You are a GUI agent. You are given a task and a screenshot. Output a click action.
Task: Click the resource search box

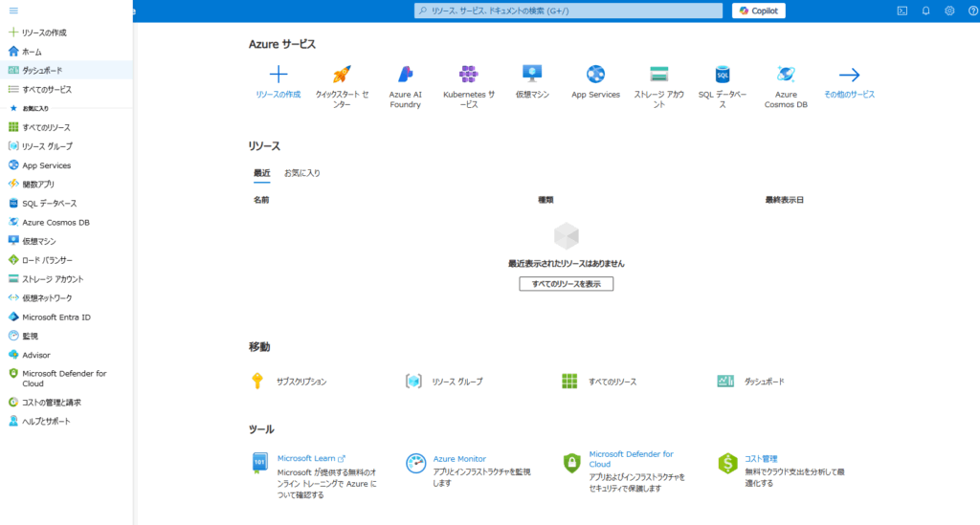568,11
